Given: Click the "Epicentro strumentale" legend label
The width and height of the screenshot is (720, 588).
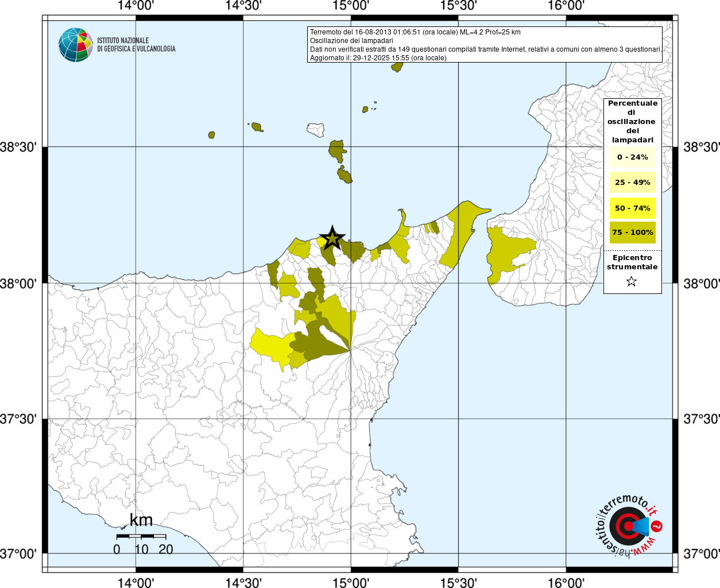Looking at the screenshot, I should (632, 262).
